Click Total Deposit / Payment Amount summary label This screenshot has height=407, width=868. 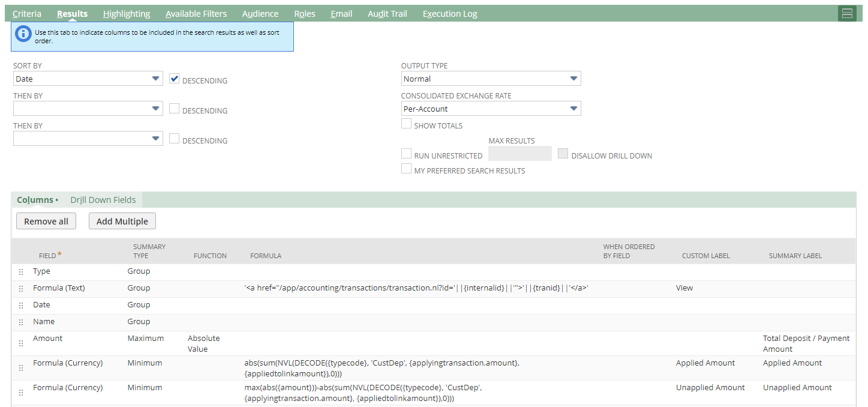[x=806, y=343]
